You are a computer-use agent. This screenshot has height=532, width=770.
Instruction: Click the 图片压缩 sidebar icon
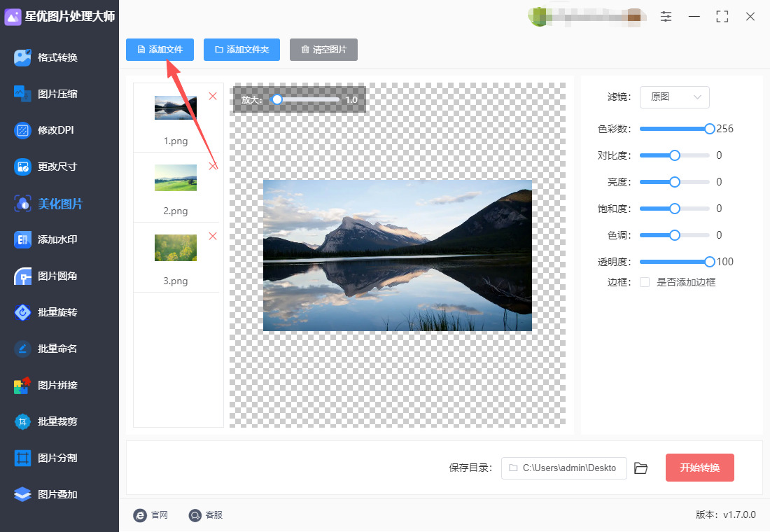22,94
